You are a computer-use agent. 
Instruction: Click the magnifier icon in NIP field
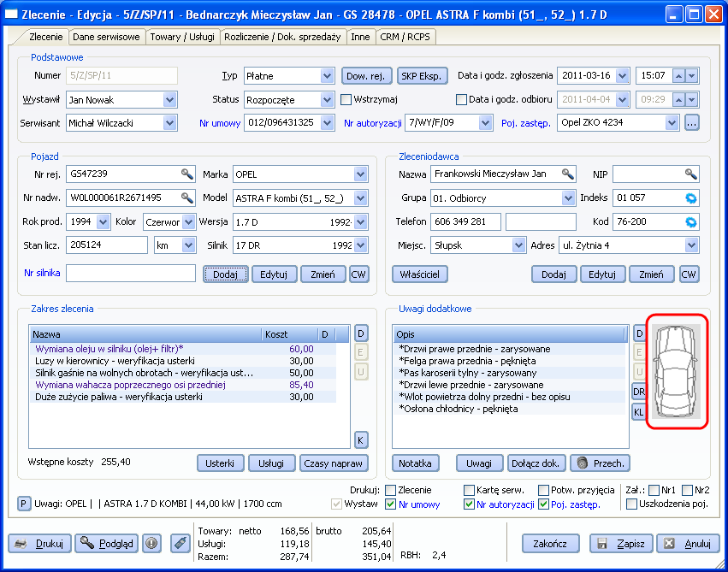tap(691, 174)
